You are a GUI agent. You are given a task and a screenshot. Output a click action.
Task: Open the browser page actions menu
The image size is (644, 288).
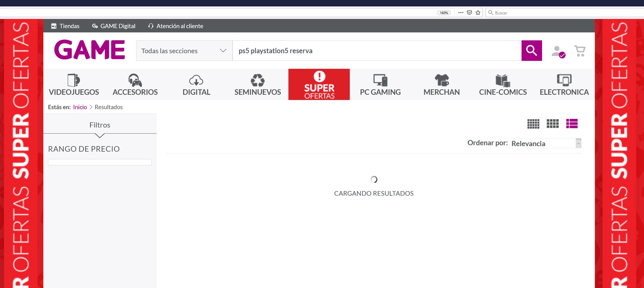click(x=461, y=13)
